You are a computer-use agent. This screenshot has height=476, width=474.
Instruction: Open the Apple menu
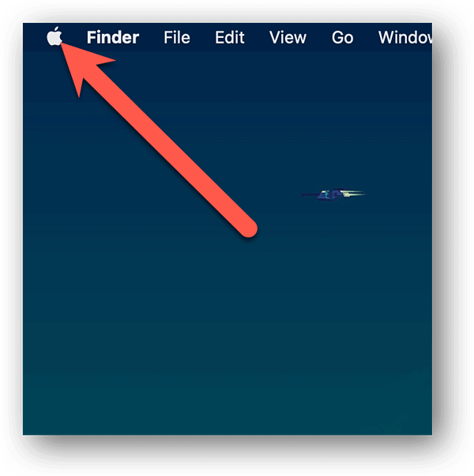(x=55, y=36)
